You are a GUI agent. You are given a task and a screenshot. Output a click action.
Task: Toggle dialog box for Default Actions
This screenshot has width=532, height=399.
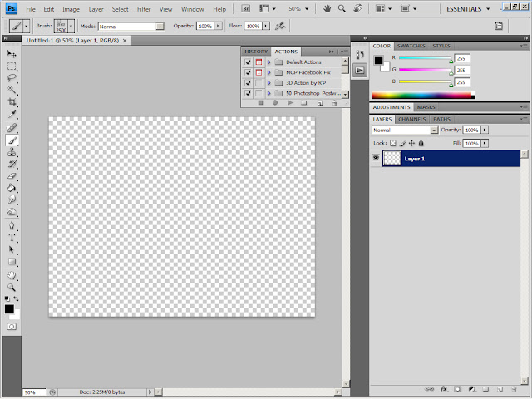259,62
